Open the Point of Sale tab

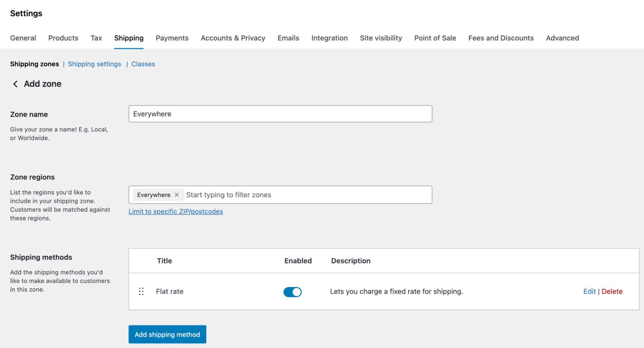(435, 38)
